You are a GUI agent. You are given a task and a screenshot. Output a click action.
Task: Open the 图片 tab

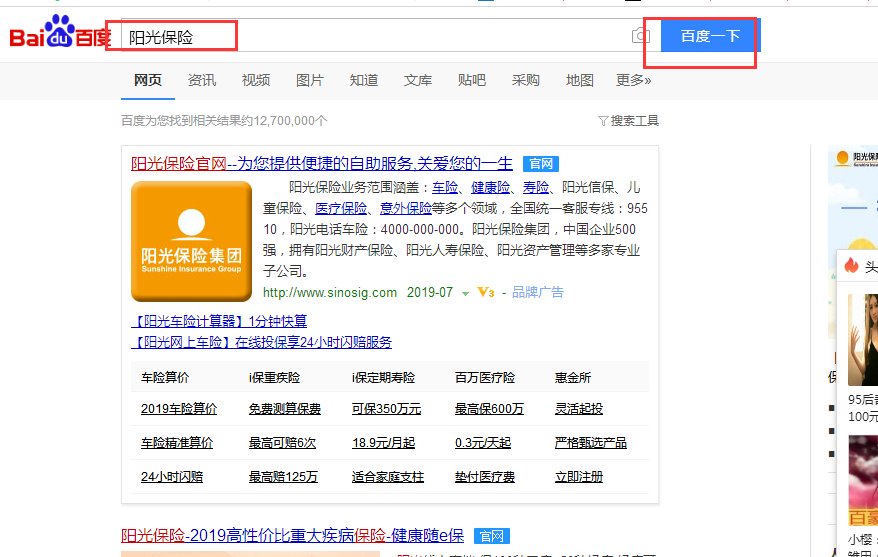coord(310,80)
